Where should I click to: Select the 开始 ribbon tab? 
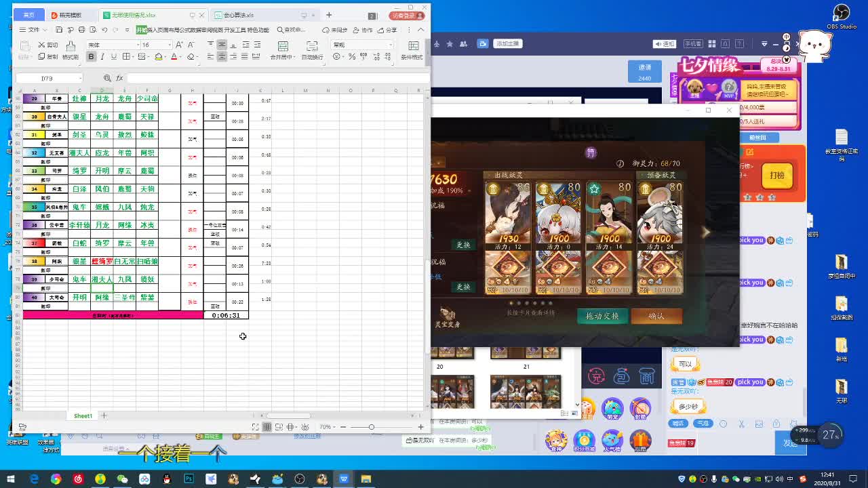point(141,30)
